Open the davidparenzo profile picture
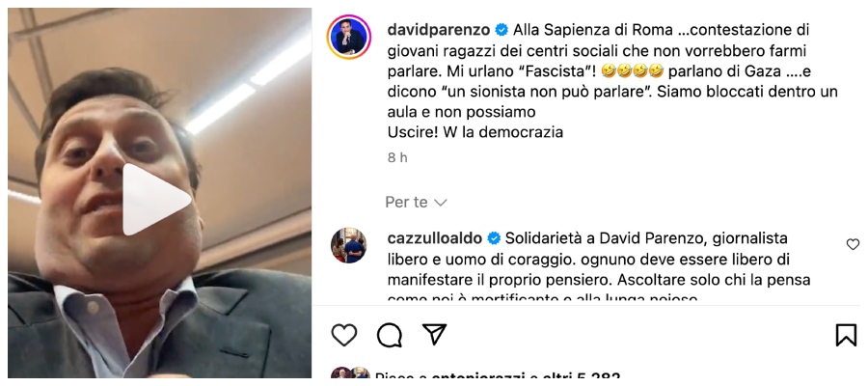 [349, 37]
